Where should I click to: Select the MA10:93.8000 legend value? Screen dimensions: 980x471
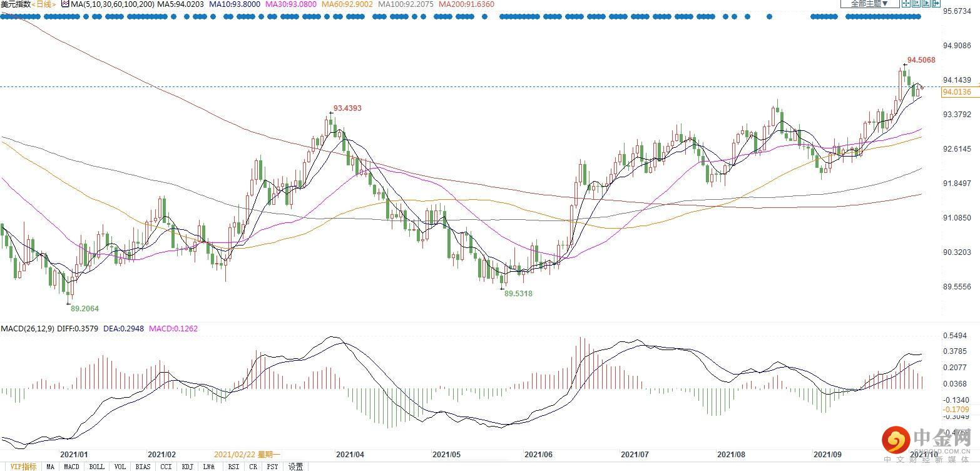coord(233,4)
